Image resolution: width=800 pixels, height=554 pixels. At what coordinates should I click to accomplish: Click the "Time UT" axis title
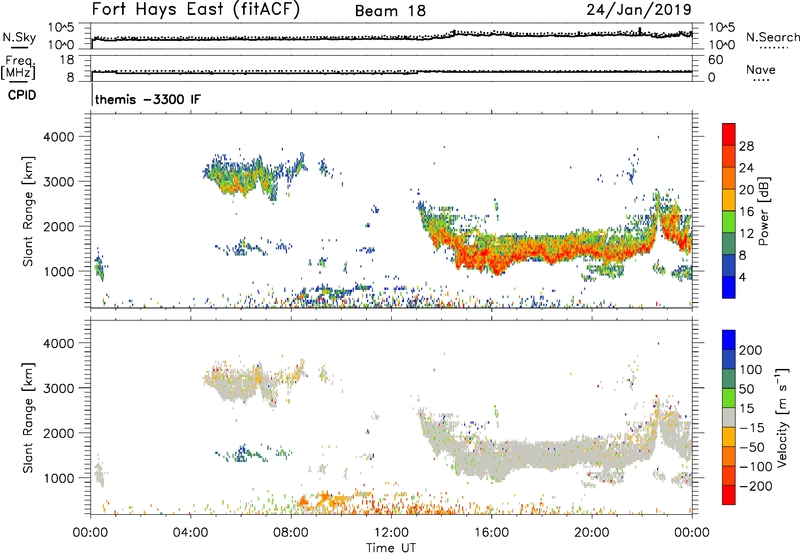(x=391, y=548)
